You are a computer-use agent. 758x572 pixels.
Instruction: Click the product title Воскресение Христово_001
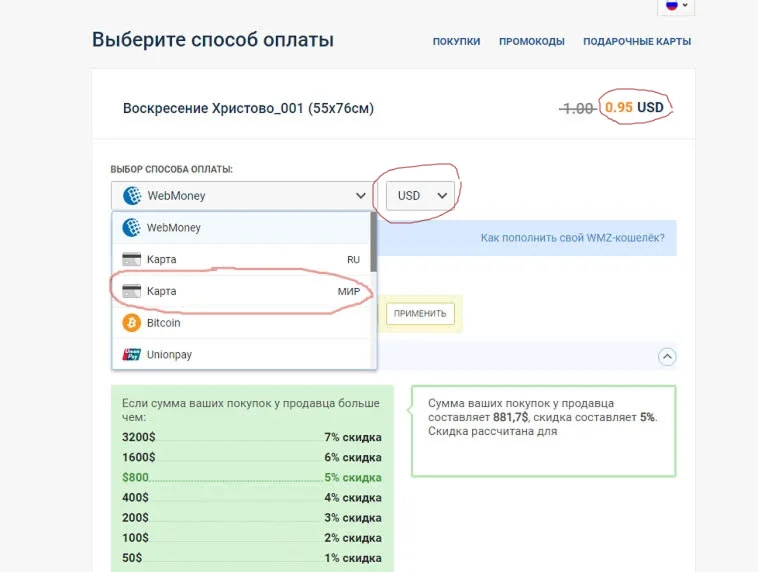tap(248, 108)
